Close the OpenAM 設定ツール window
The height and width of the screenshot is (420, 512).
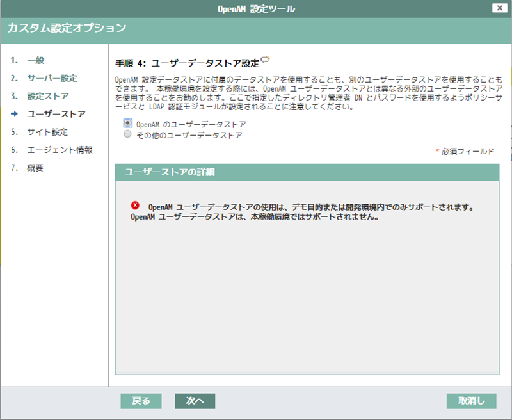click(x=501, y=8)
